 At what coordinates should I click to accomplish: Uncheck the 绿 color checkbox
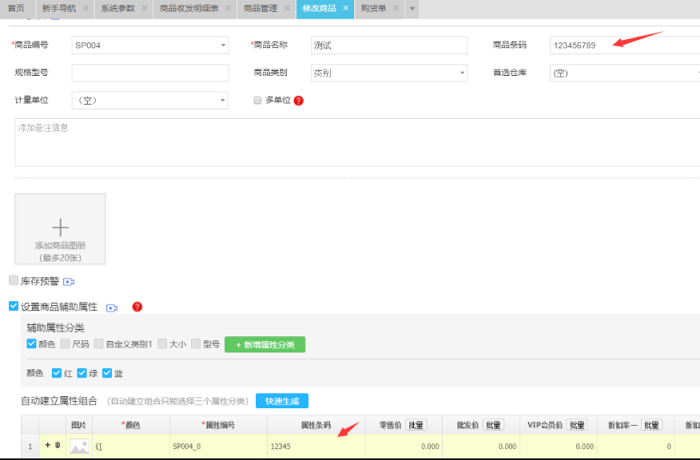(x=82, y=372)
